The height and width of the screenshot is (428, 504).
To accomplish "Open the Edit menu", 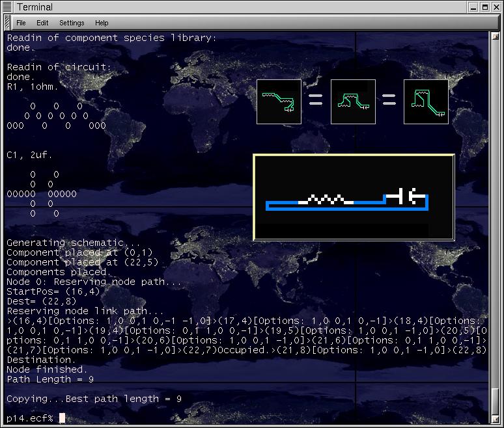I will point(42,23).
